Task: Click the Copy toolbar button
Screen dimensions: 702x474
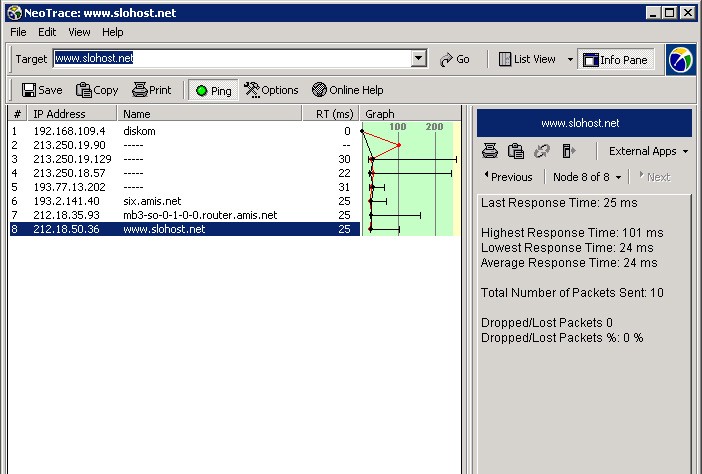Action: click(x=97, y=90)
